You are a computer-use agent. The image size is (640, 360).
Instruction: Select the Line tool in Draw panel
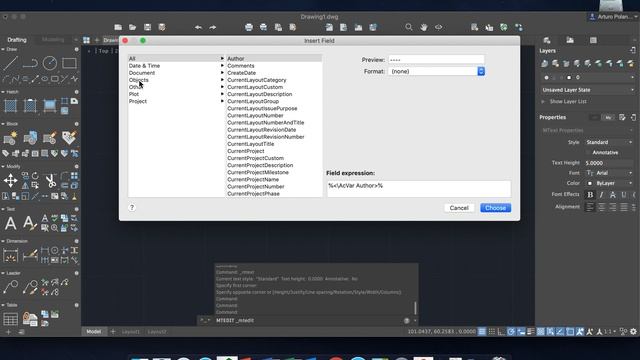[x=10, y=63]
